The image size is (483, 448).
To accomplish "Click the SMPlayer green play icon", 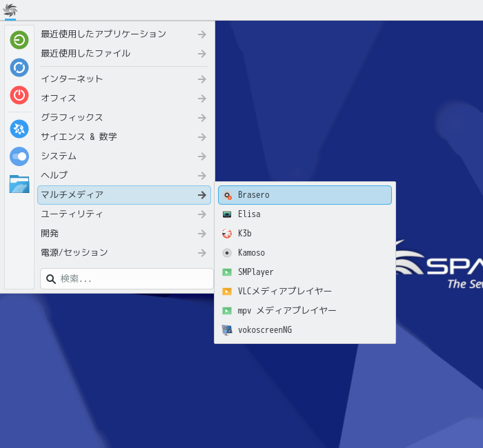I will [x=227, y=272].
